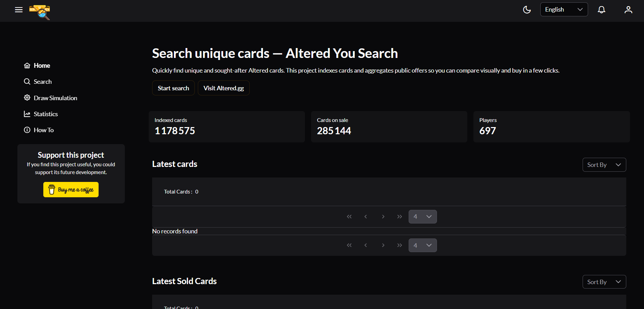
Task: Click the No records found text
Action: point(175,231)
